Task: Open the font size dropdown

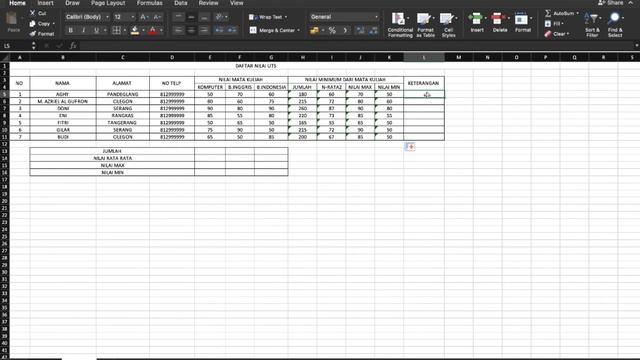Action: tap(133, 17)
